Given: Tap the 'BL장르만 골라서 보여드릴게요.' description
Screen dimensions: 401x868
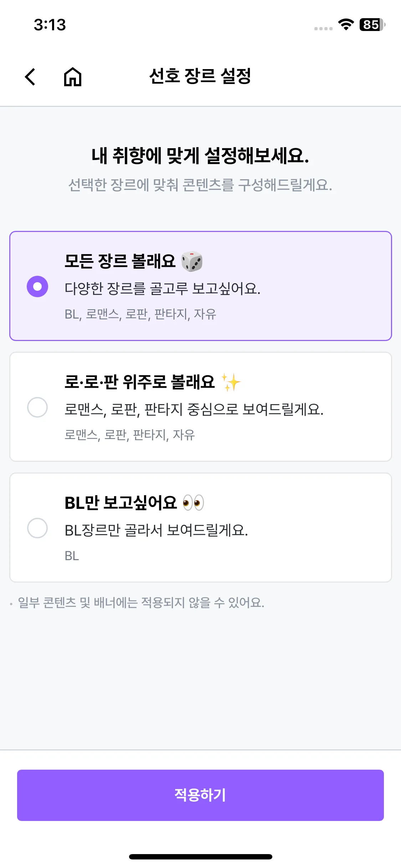Looking at the screenshot, I should [x=156, y=531].
